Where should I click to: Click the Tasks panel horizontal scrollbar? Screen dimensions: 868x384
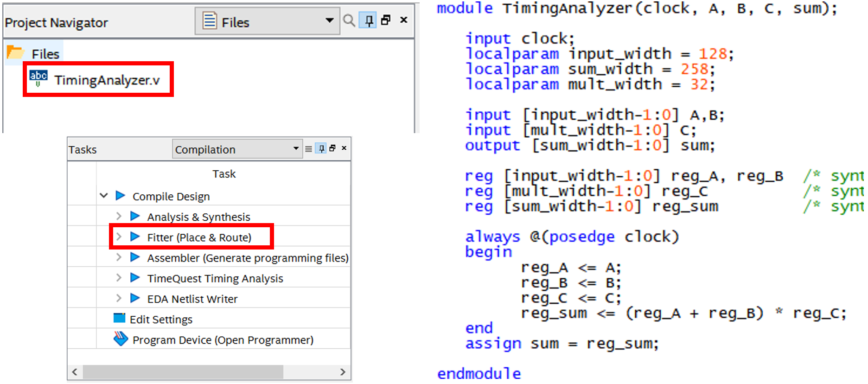(183, 372)
